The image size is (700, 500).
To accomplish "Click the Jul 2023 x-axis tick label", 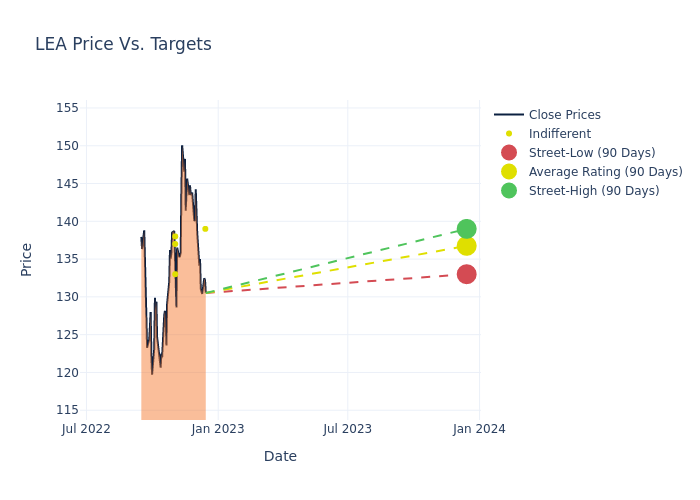I will (347, 429).
